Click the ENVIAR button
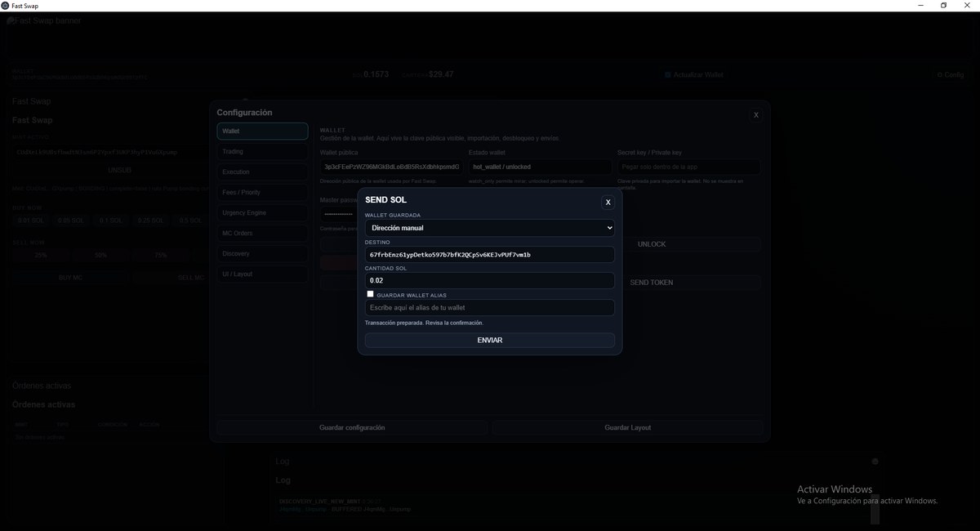Screen dimensions: 980x531 489,340
